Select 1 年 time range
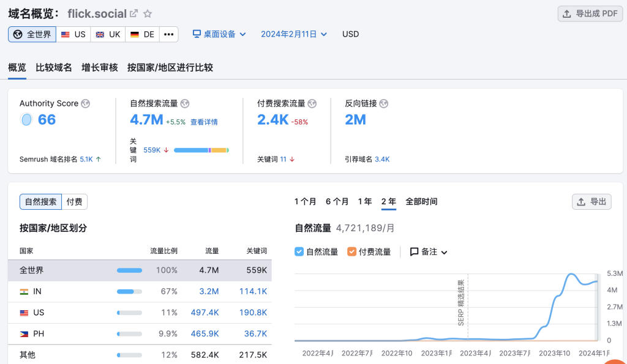Screen dimensions: 627x364 tap(365, 202)
